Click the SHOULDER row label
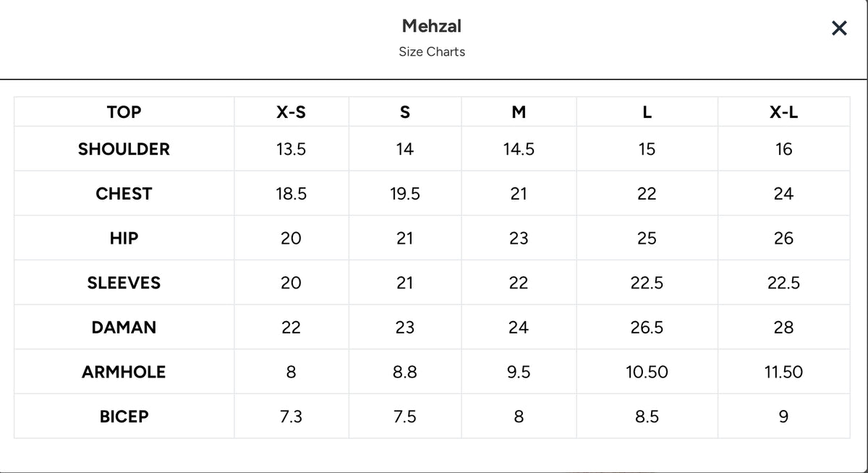This screenshot has height=473, width=868. [x=124, y=149]
